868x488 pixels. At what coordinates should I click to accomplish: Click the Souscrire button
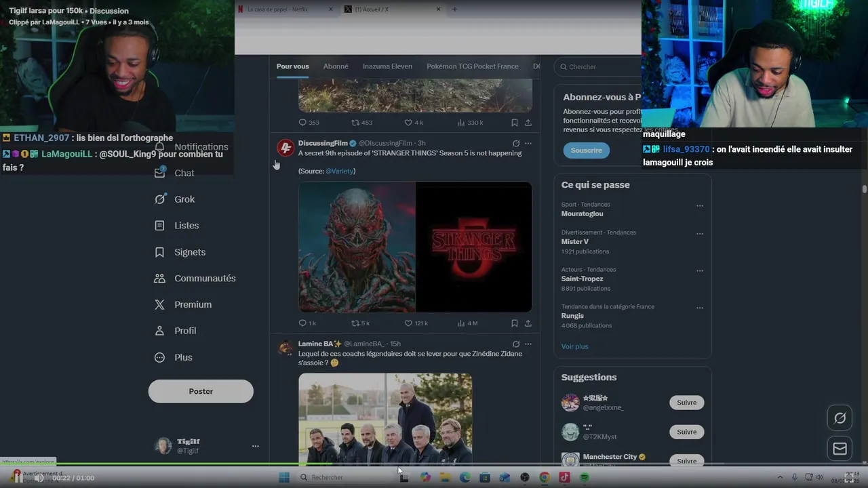tap(586, 150)
